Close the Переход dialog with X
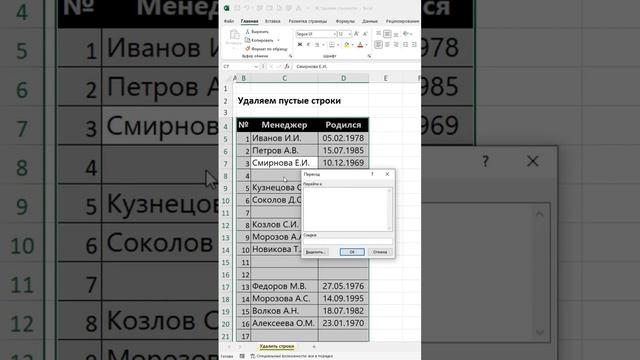 (387, 174)
